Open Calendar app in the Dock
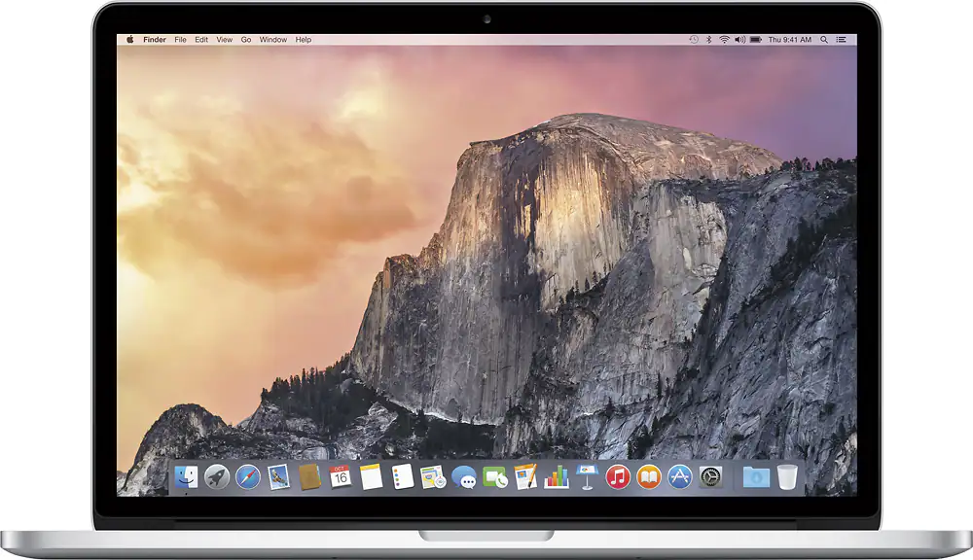This screenshot has height=560, width=973. click(x=340, y=476)
